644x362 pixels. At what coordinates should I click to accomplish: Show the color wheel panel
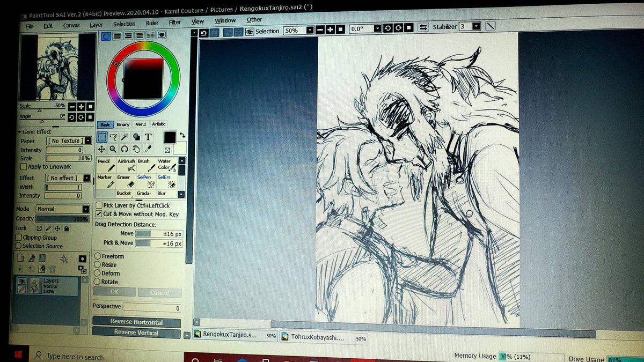[106, 36]
